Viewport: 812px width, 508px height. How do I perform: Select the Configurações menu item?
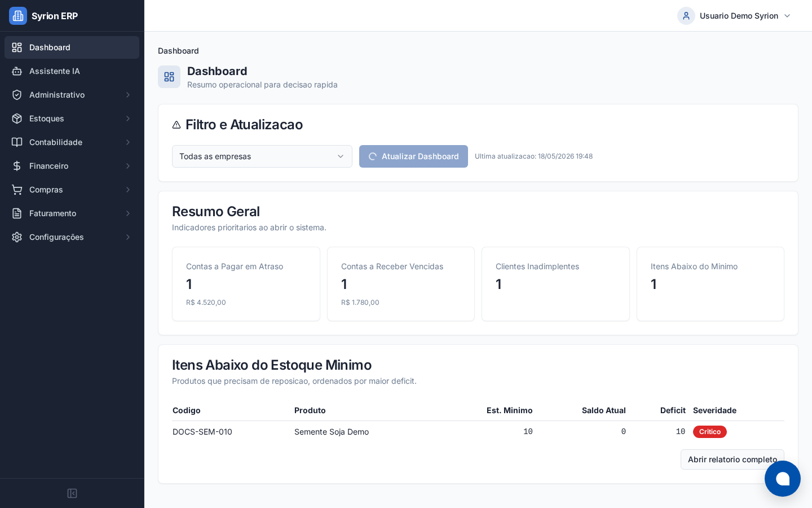pos(72,237)
